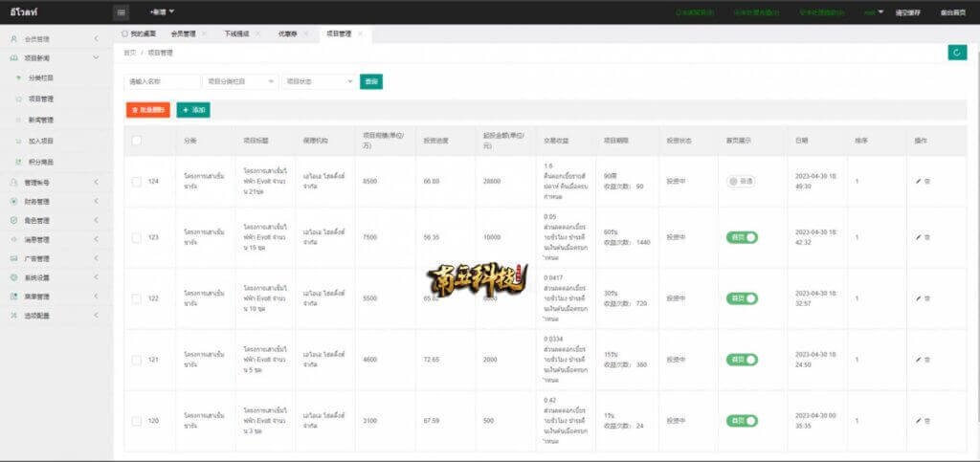Toggle the homepage display switch for row 124
The width and height of the screenshot is (980, 462).
click(741, 181)
